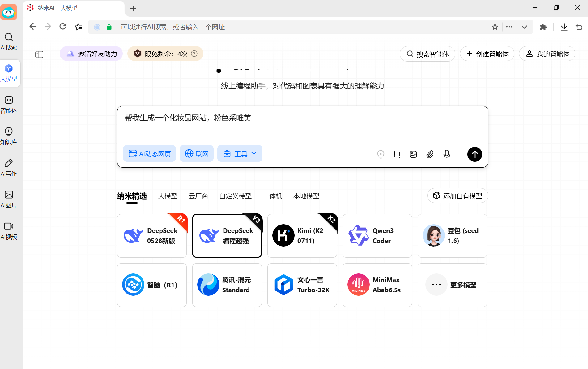Reload the page with the refresh icon

pyautogui.click(x=63, y=27)
